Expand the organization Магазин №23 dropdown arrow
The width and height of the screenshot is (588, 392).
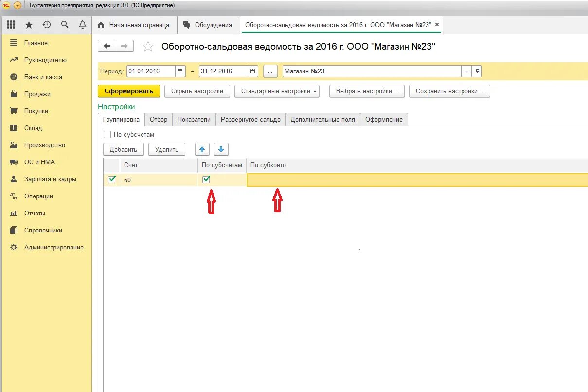click(x=466, y=71)
